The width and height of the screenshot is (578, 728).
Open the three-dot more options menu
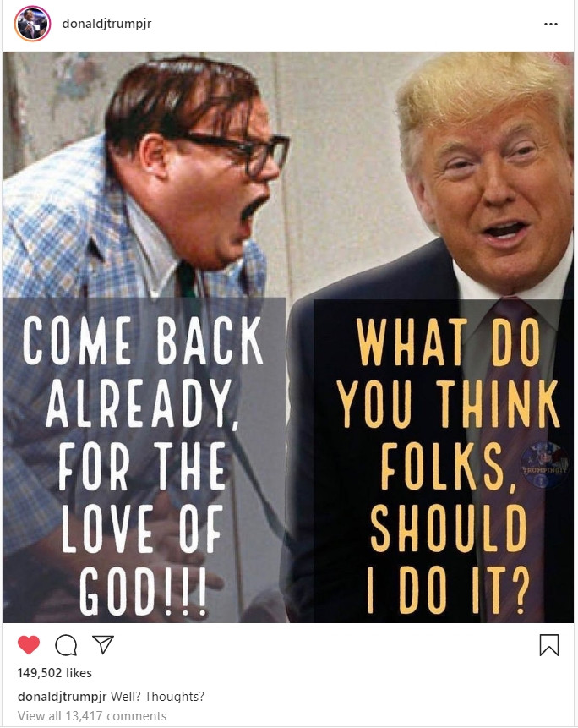pos(551,25)
